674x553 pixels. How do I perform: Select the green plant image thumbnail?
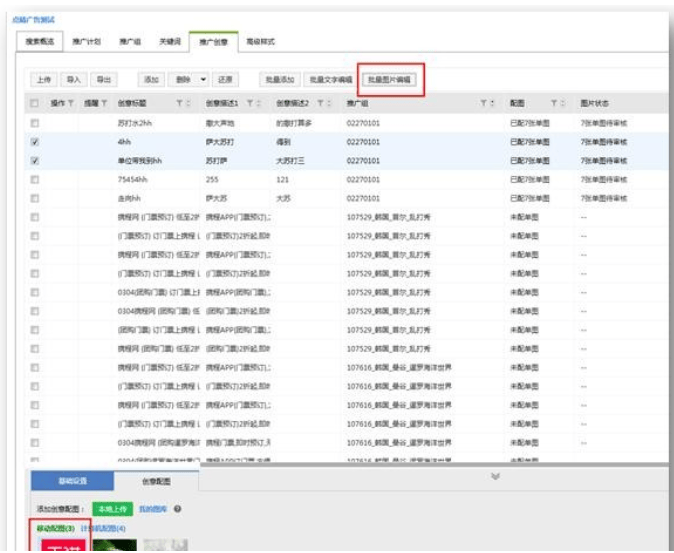115,545
